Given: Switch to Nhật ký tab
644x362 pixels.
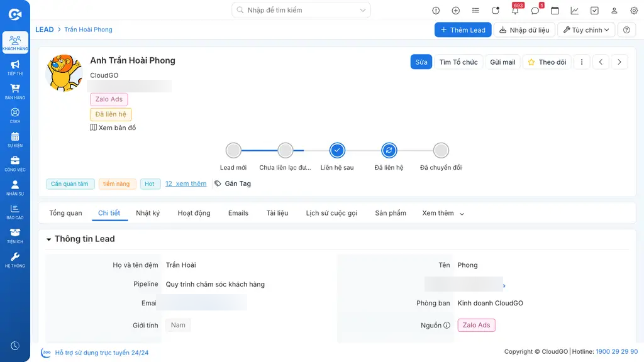Looking at the screenshot, I should 148,213.
